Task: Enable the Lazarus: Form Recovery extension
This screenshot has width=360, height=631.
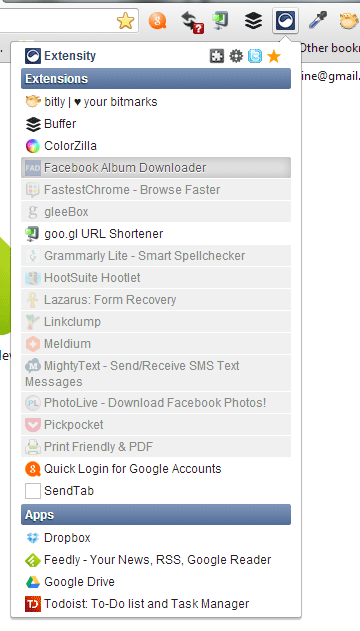Action: coord(156,300)
